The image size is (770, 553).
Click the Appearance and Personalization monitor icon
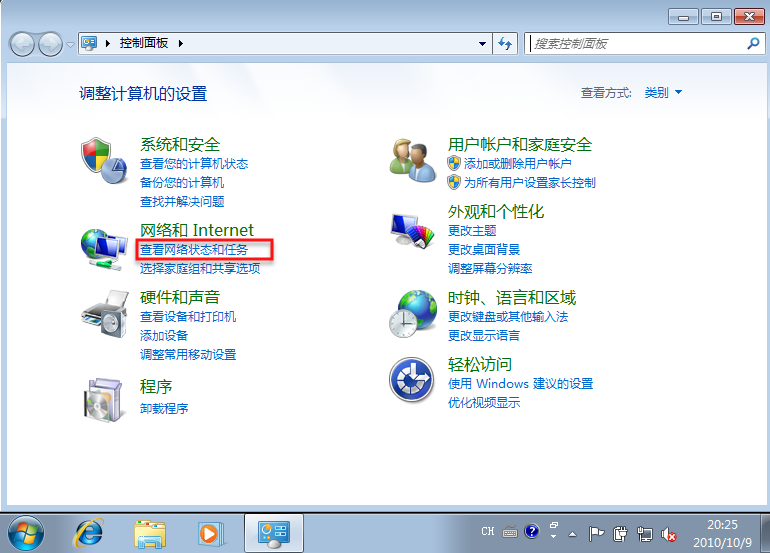pyautogui.click(x=411, y=232)
